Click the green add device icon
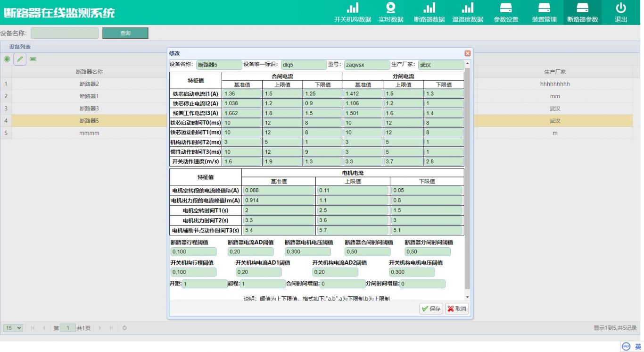 7,59
